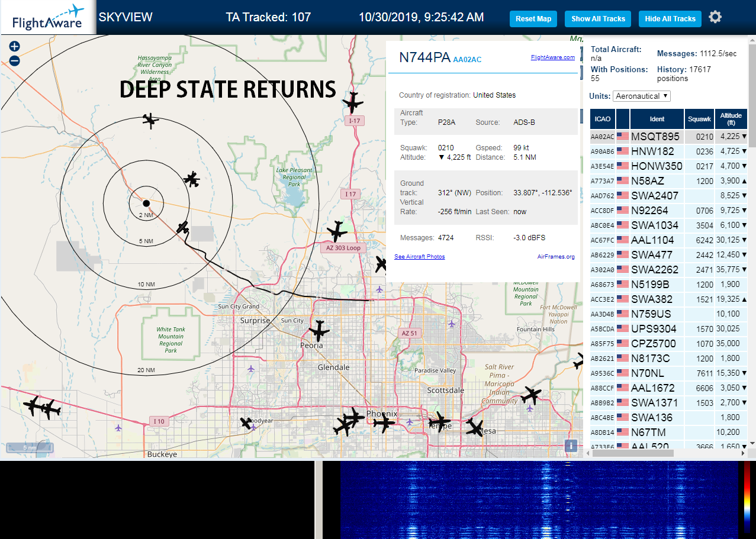
Task: Select the HNW182 aircraft row
Action: coord(668,151)
